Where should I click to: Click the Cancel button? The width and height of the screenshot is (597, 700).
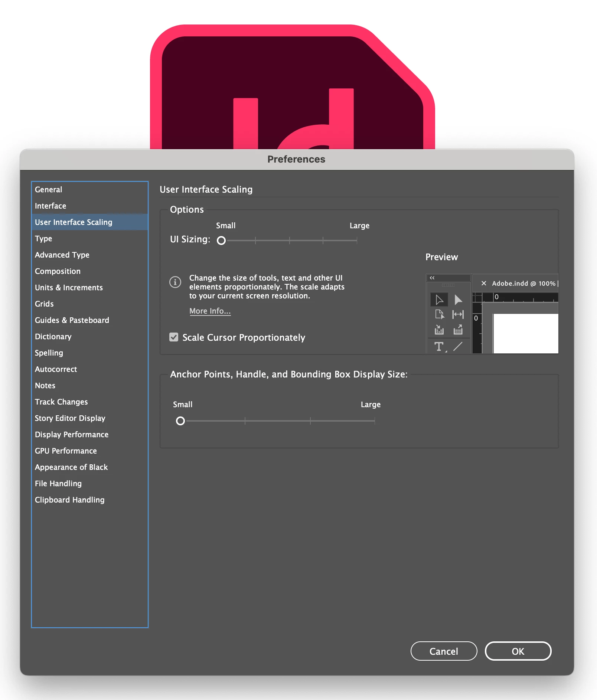pos(444,651)
